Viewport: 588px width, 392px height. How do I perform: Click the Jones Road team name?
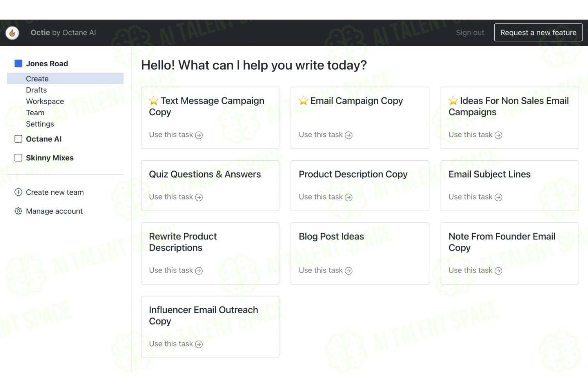coord(47,64)
